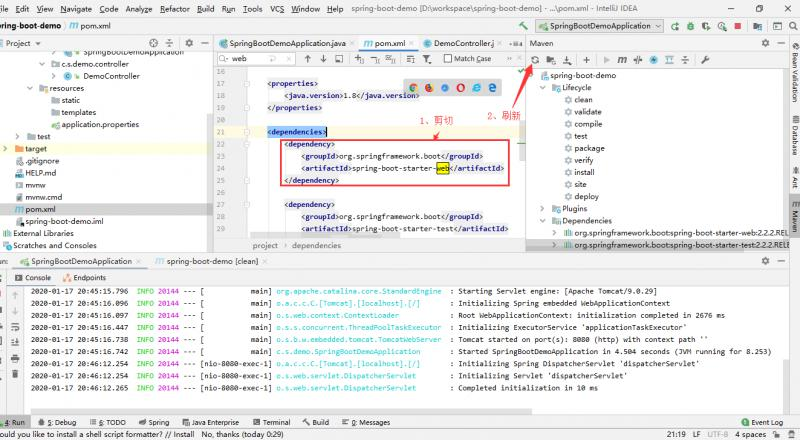
Task: Switch to the Endpoints tab
Action: (84, 278)
